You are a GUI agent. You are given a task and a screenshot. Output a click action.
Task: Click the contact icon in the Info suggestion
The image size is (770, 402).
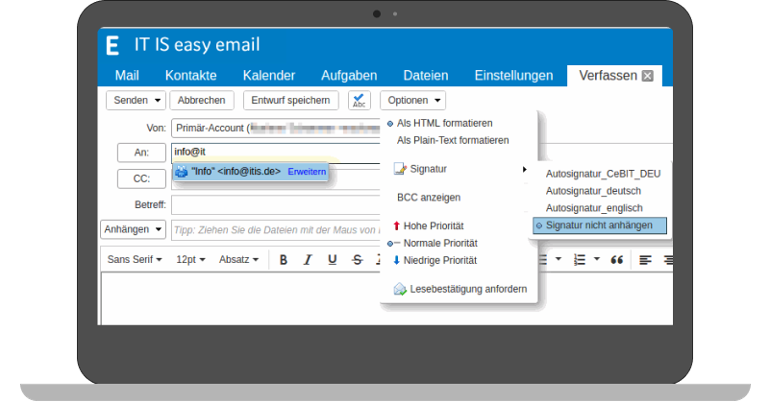click(x=181, y=172)
